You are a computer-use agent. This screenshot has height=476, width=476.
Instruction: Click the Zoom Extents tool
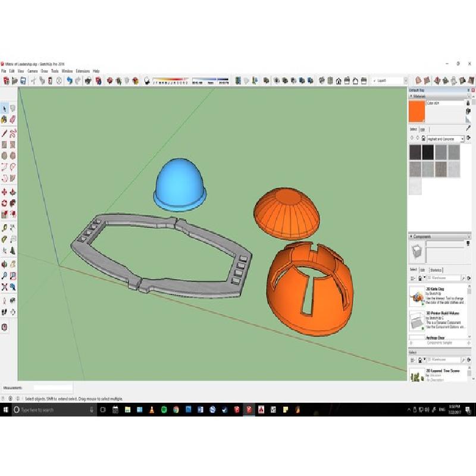(5, 287)
